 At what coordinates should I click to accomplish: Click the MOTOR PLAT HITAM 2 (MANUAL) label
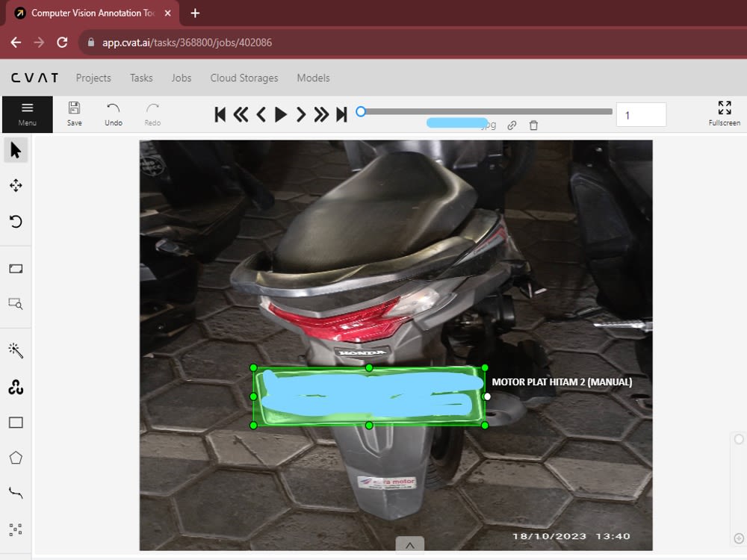click(x=562, y=382)
